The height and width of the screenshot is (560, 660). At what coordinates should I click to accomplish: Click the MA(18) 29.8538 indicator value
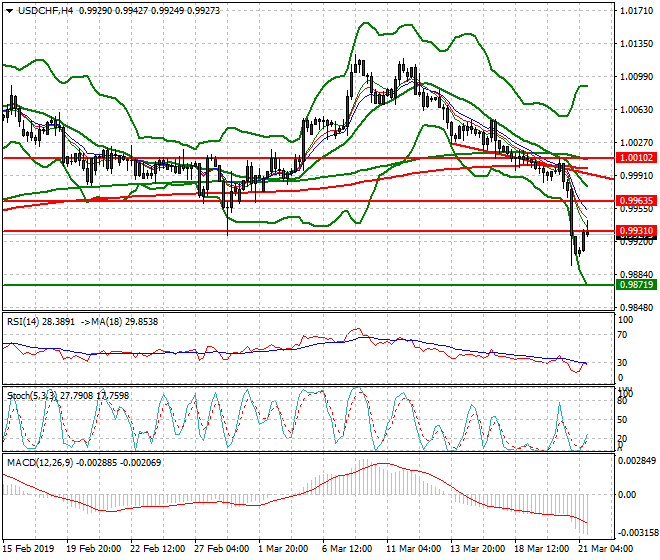click(x=125, y=322)
